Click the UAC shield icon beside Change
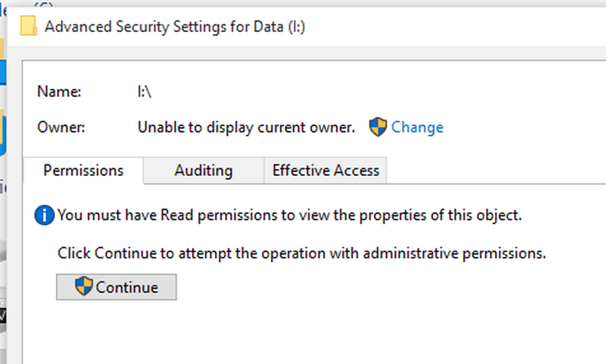Image resolution: width=606 pixels, height=364 pixels. [x=377, y=127]
